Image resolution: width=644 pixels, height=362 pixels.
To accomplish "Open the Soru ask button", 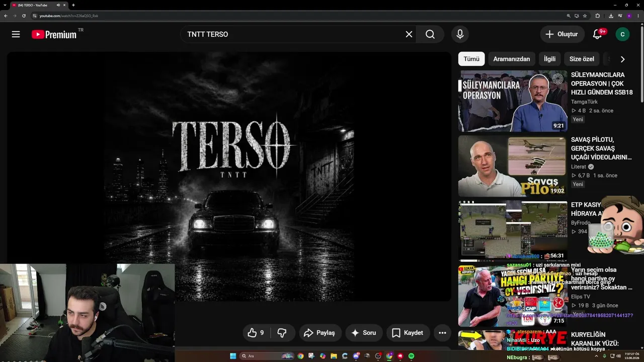I will [x=363, y=333].
